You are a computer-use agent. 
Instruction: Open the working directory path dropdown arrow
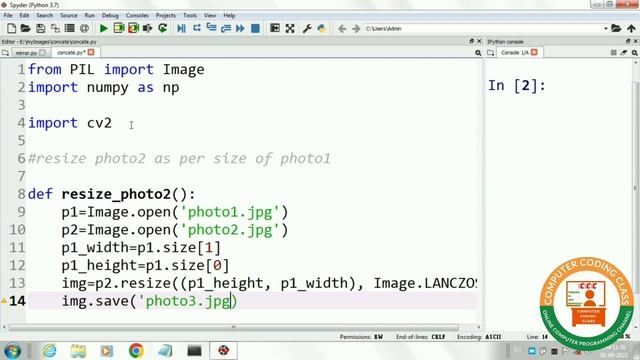pos(606,29)
